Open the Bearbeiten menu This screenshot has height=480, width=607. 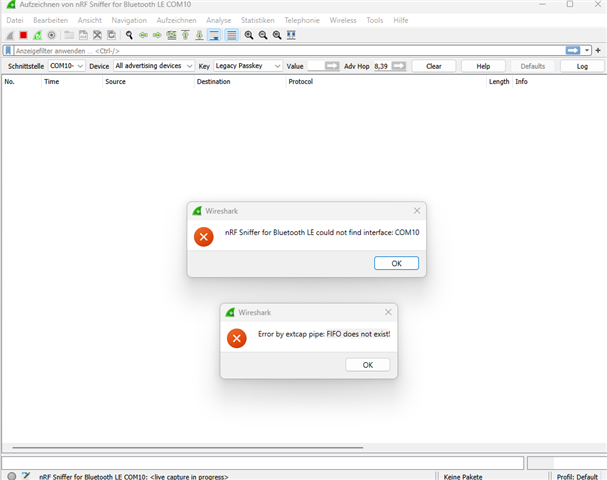(x=50, y=20)
